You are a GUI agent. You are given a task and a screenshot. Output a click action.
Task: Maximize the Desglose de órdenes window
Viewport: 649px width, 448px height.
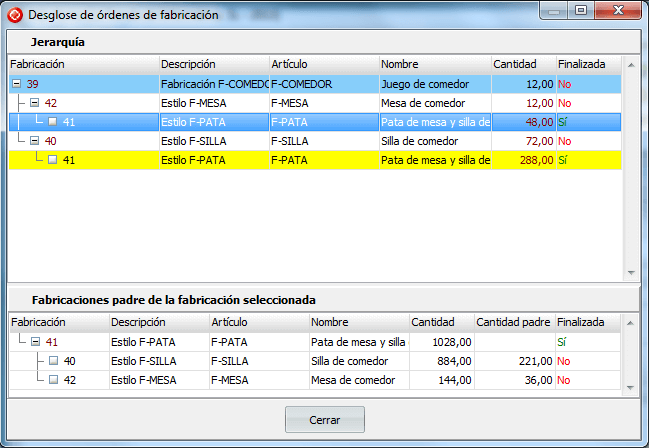click(x=580, y=10)
